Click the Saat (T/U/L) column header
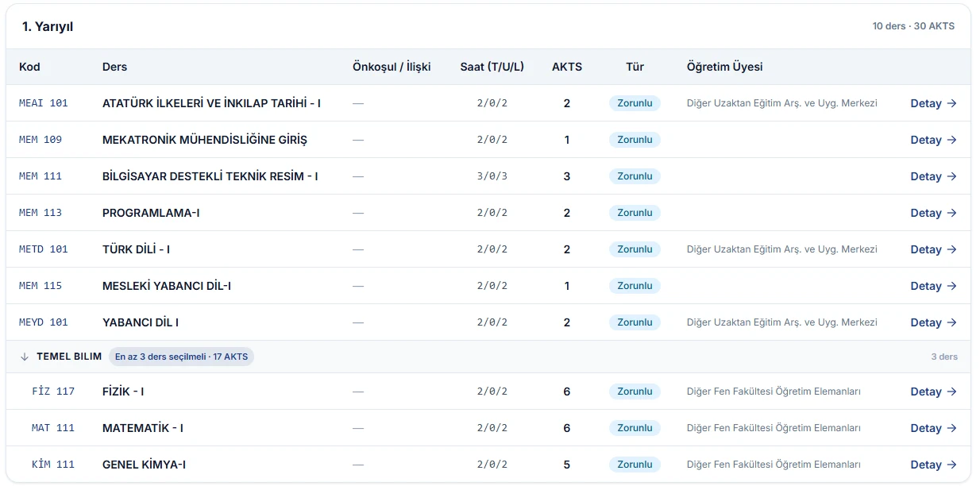The width and height of the screenshot is (980, 486). click(x=492, y=67)
